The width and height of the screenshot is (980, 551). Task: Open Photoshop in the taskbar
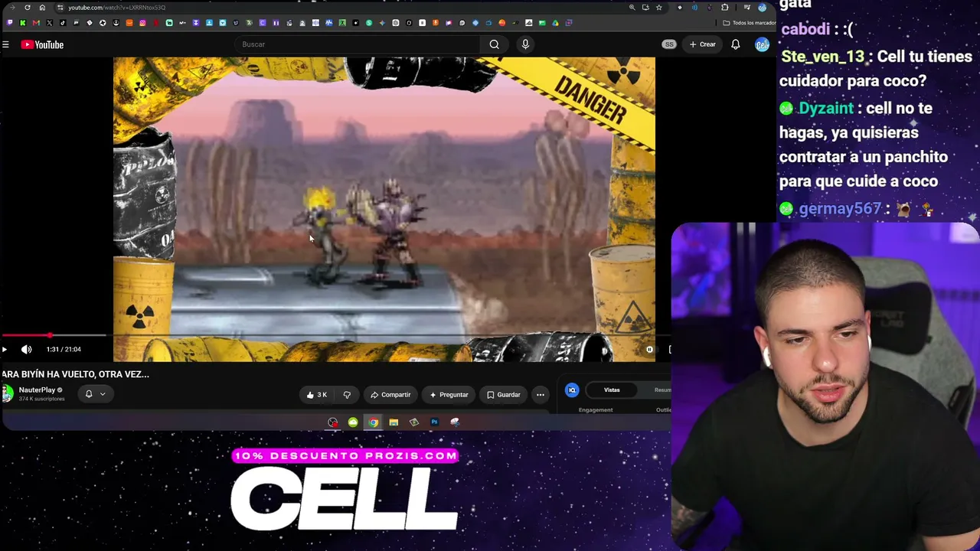pyautogui.click(x=434, y=422)
